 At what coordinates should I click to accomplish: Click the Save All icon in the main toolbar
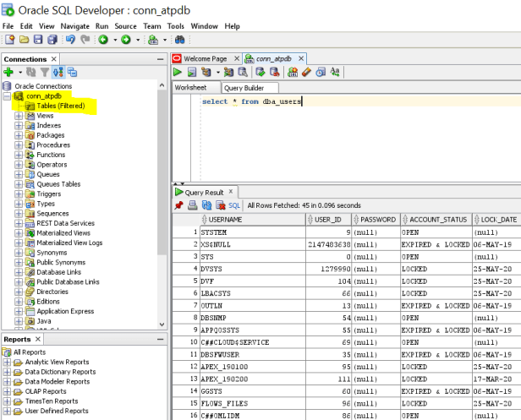coord(52,40)
